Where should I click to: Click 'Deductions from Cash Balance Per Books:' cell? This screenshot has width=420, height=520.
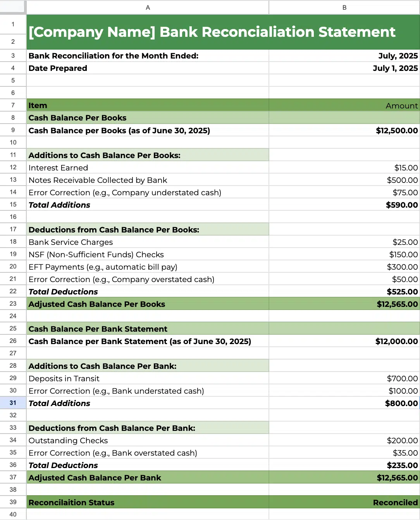click(x=148, y=229)
